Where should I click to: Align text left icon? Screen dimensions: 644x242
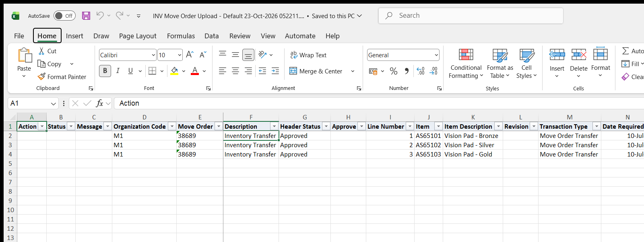pos(223,71)
